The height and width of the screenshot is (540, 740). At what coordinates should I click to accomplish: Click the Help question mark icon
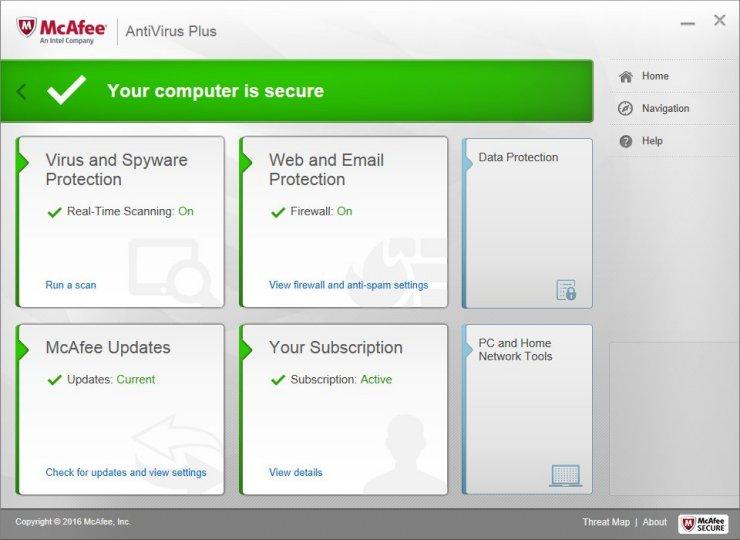[626, 141]
